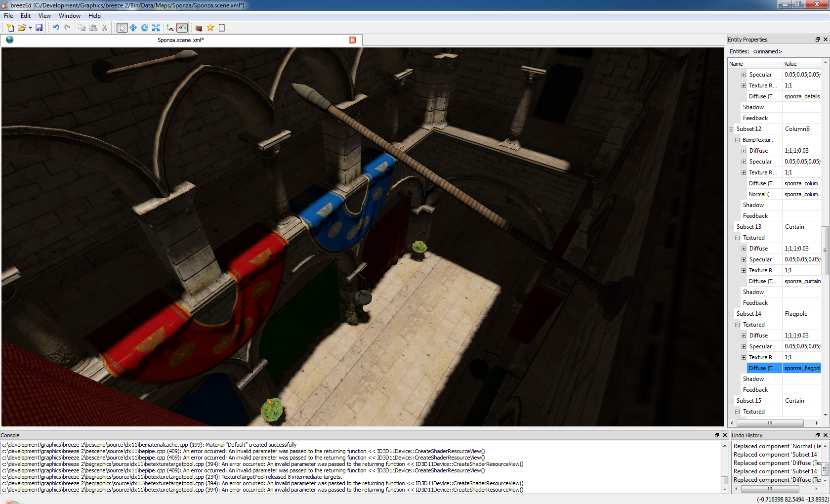Viewport: 830px width, 504px height.
Task: Open the dropdown arrow beside Open folder
Action: click(30, 28)
